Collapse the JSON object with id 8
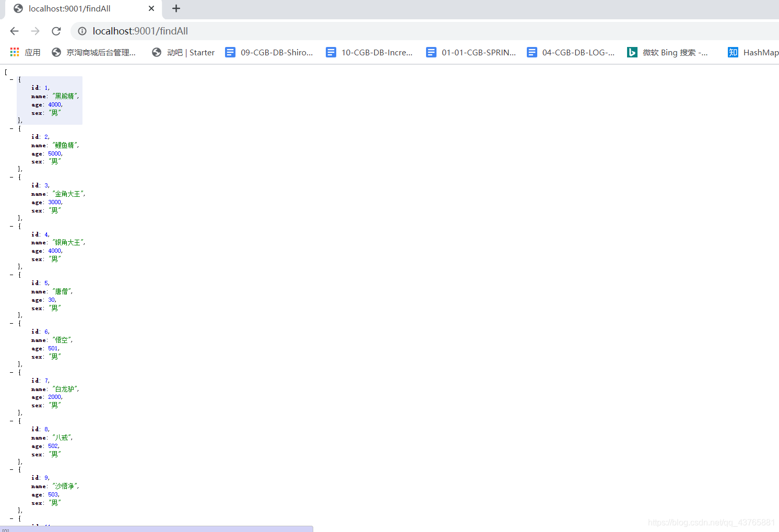 pyautogui.click(x=11, y=421)
